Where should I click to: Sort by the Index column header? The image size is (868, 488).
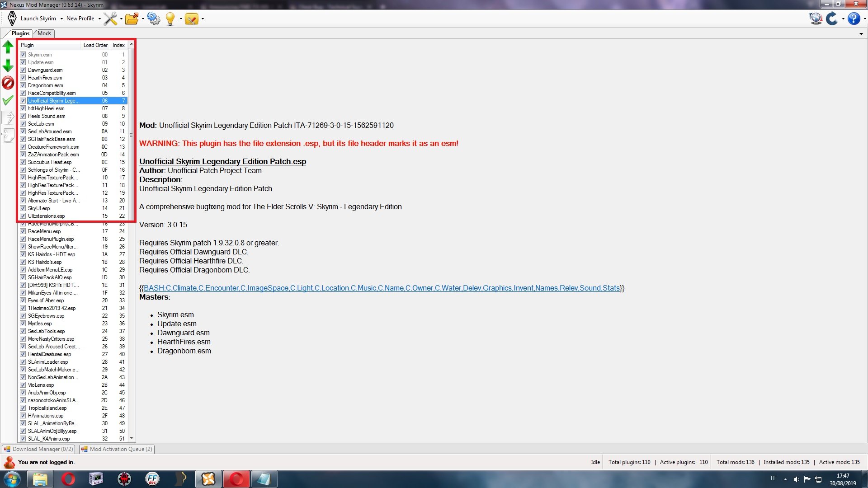tap(119, 45)
